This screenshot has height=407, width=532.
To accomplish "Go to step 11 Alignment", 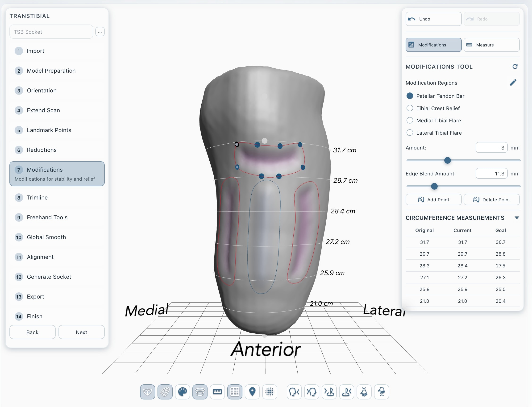I will tap(57, 257).
